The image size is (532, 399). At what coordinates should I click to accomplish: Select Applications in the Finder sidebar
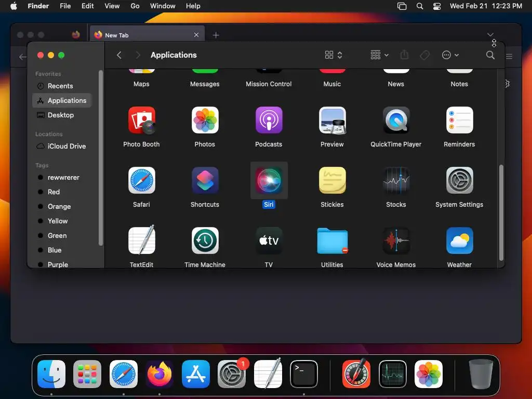[x=62, y=100]
